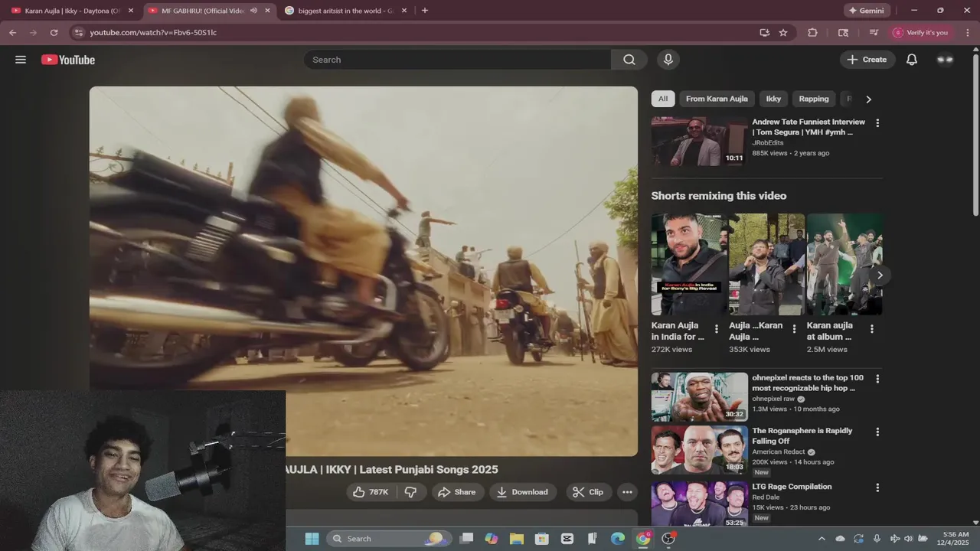The height and width of the screenshot is (551, 980).
Task: Open options for ohnepixel reacts video
Action: tap(877, 379)
